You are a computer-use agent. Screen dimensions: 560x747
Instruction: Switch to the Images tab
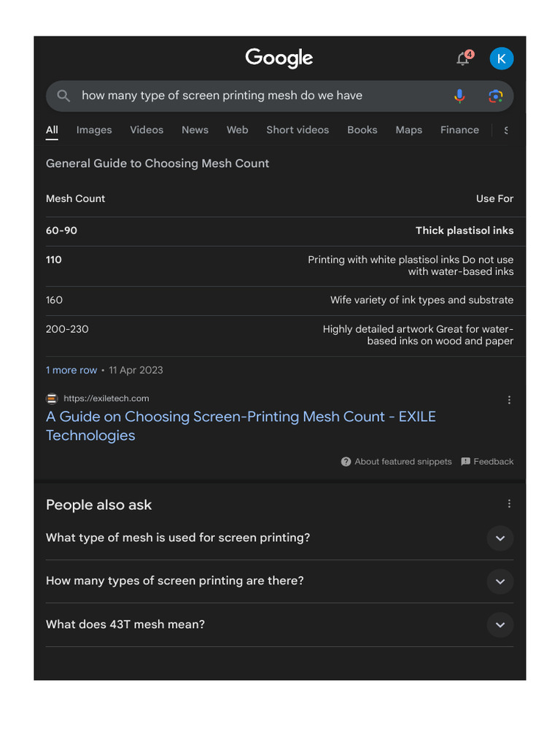tap(94, 130)
